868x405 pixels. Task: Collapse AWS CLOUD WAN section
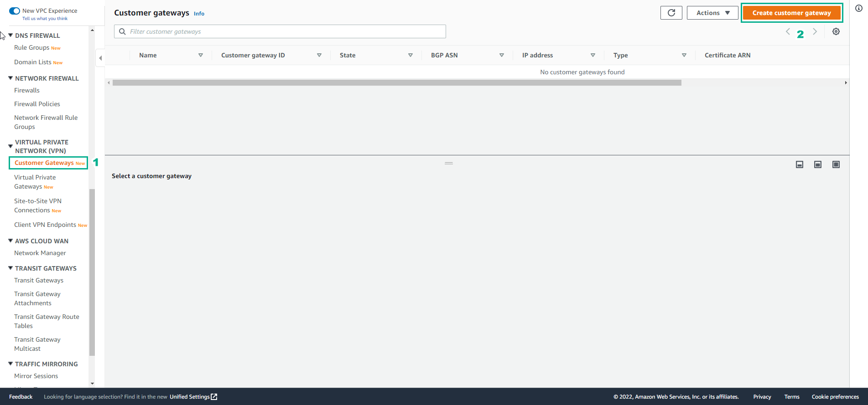click(x=10, y=241)
